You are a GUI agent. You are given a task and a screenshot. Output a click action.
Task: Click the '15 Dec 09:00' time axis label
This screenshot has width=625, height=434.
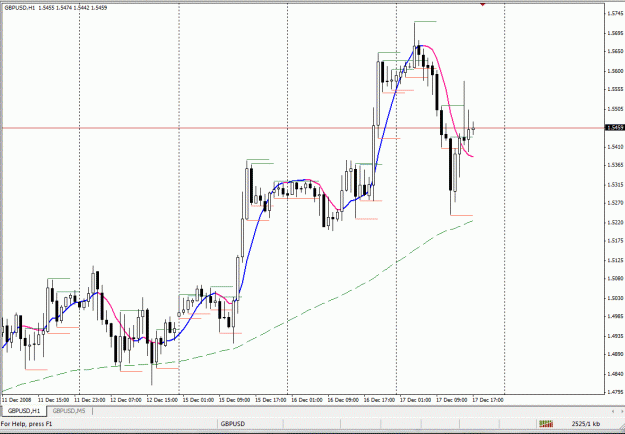point(235,399)
